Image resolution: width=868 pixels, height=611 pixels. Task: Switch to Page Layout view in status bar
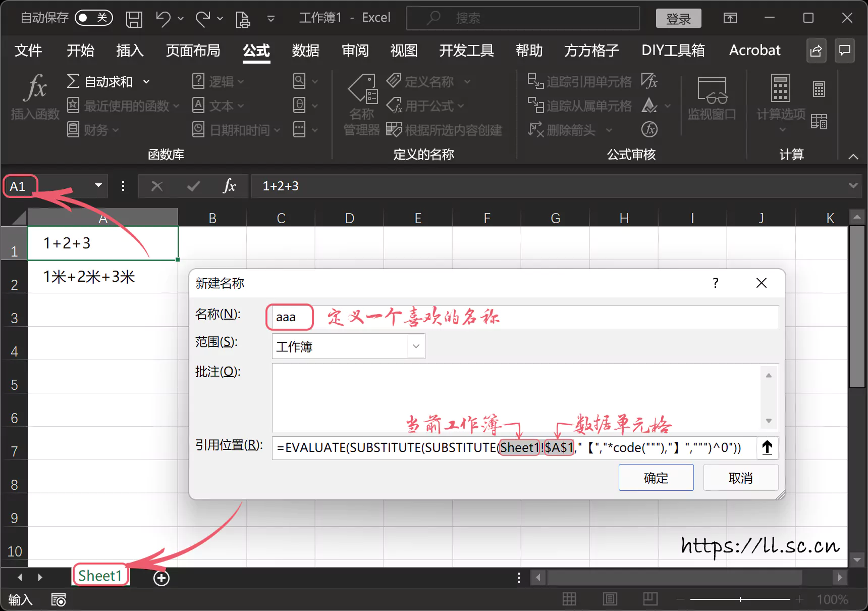(610, 599)
